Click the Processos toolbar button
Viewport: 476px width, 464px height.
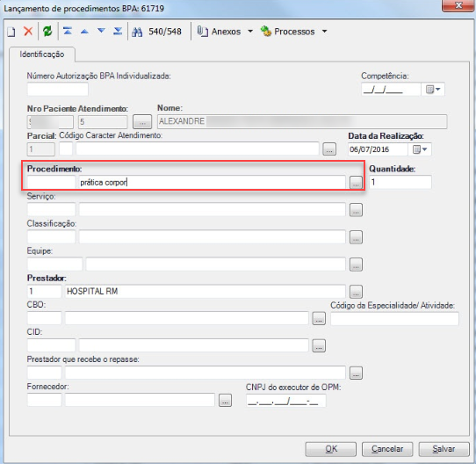tap(288, 32)
